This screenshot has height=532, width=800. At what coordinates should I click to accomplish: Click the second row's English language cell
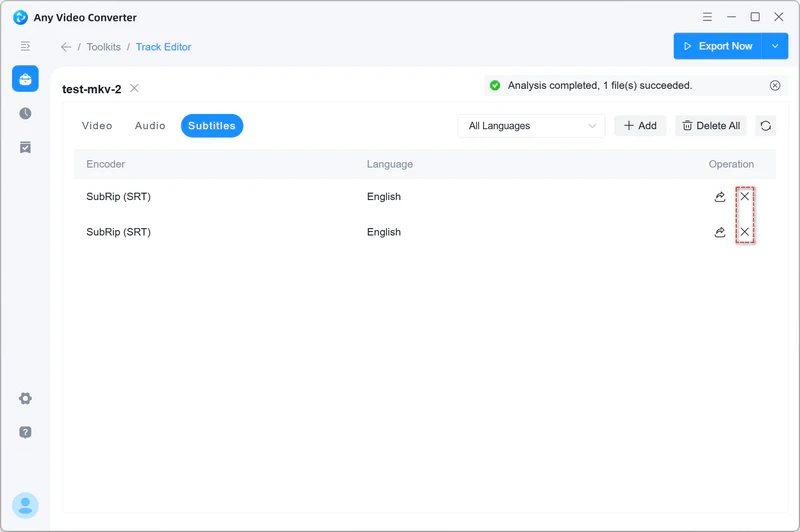tap(384, 232)
